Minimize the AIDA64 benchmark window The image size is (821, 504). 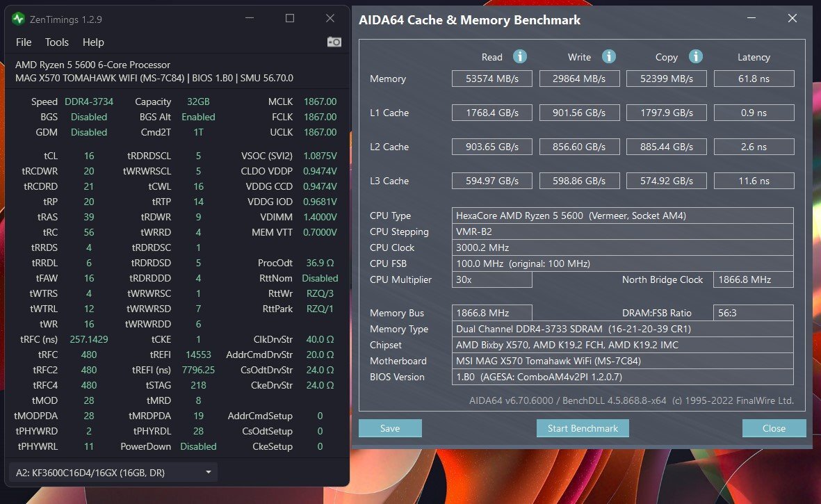pyautogui.click(x=751, y=18)
